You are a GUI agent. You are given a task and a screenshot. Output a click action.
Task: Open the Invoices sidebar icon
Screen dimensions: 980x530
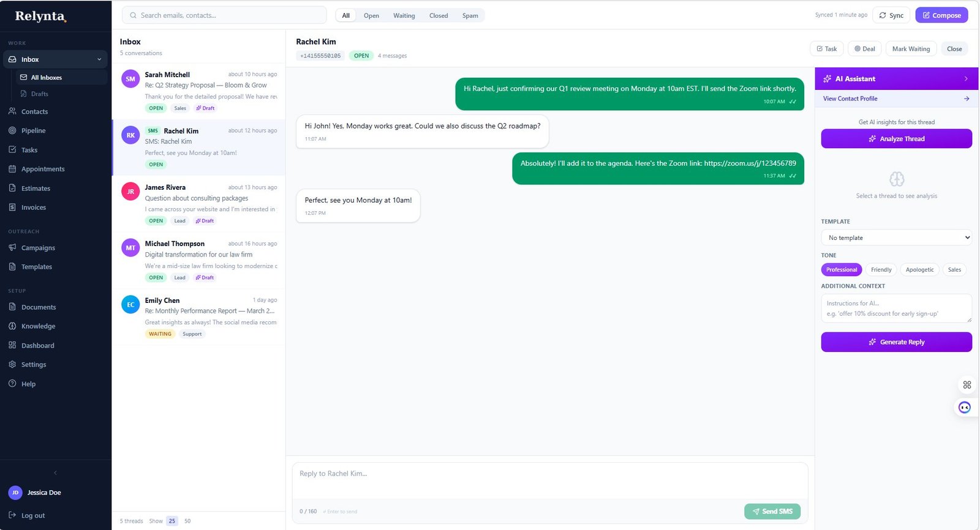coord(12,207)
